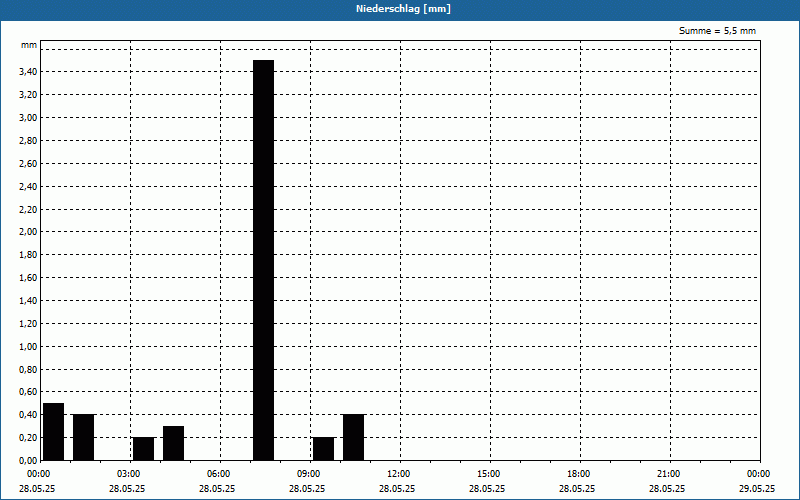
Task: Click the y-axis value 1,60
Action: point(28,278)
